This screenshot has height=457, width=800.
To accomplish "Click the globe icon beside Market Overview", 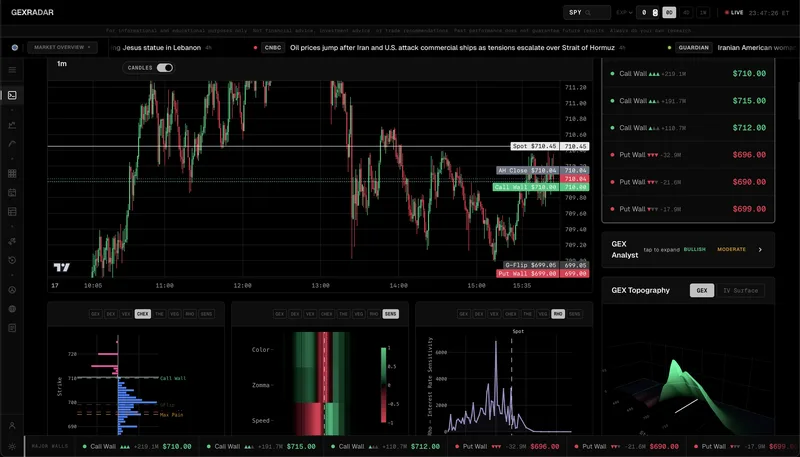I will 15,47.
